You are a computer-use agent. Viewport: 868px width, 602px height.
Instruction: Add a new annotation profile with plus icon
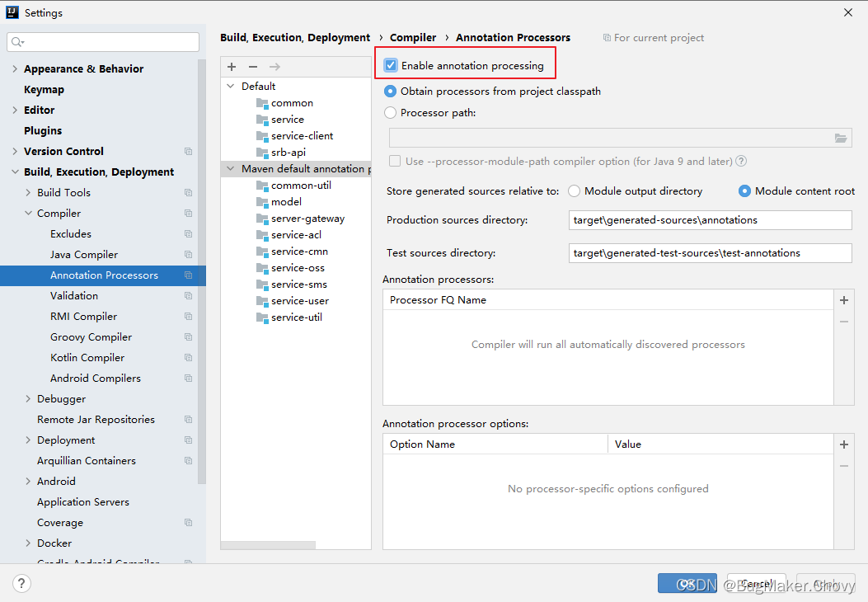coord(232,67)
